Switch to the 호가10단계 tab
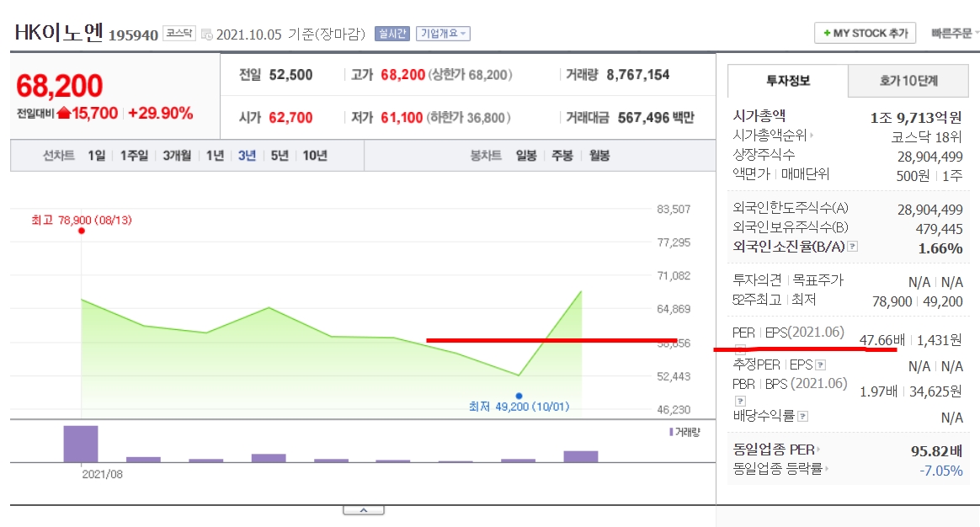 (x=908, y=81)
